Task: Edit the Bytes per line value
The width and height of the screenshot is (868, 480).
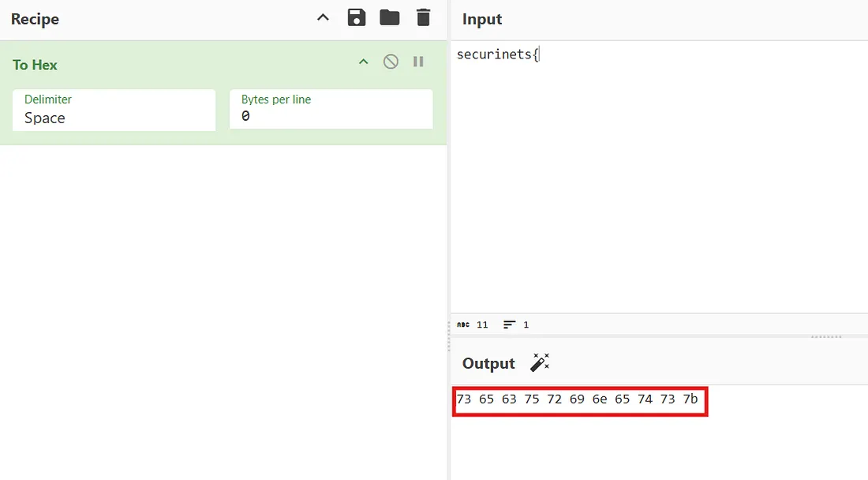Action: [x=331, y=118]
